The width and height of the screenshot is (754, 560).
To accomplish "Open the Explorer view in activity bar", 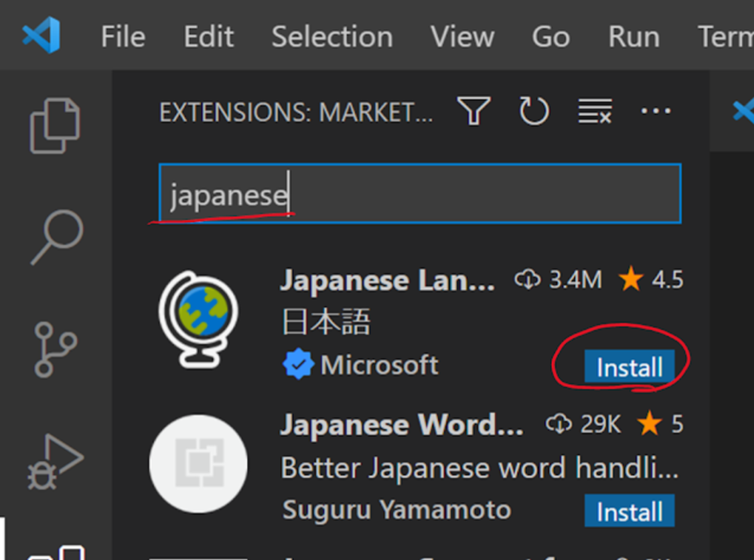I will 55,125.
